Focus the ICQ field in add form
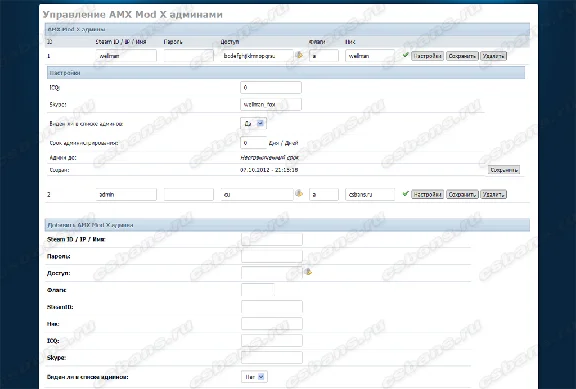Viewport: 576px width, 389px height. (x=272, y=341)
